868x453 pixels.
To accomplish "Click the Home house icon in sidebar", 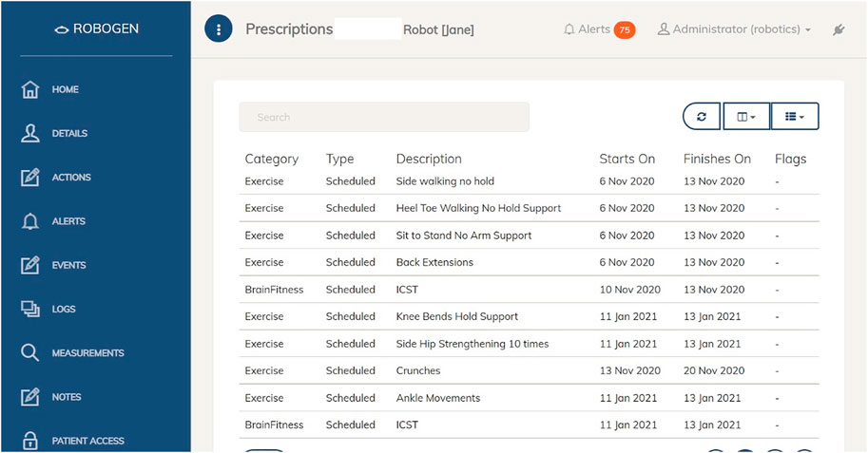I will [29, 89].
